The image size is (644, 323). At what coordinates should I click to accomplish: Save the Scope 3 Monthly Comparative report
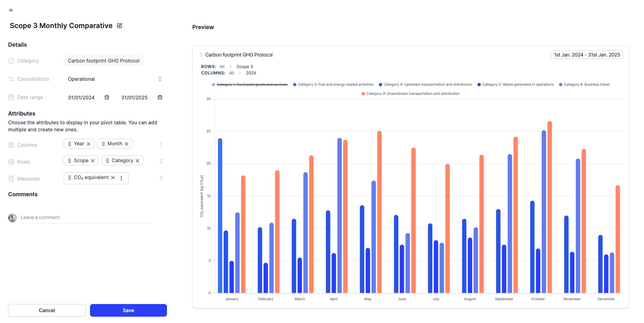coord(128,310)
